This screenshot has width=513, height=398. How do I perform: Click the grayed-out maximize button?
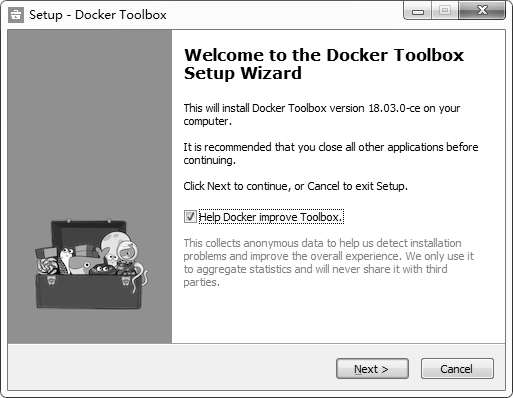tap(445, 11)
